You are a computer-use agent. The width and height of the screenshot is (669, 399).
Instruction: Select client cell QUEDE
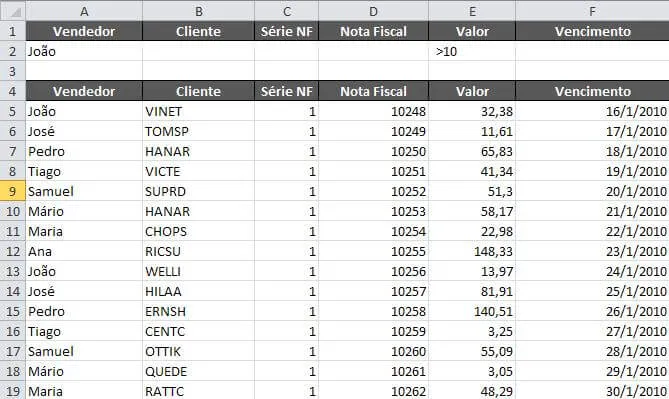click(x=198, y=371)
